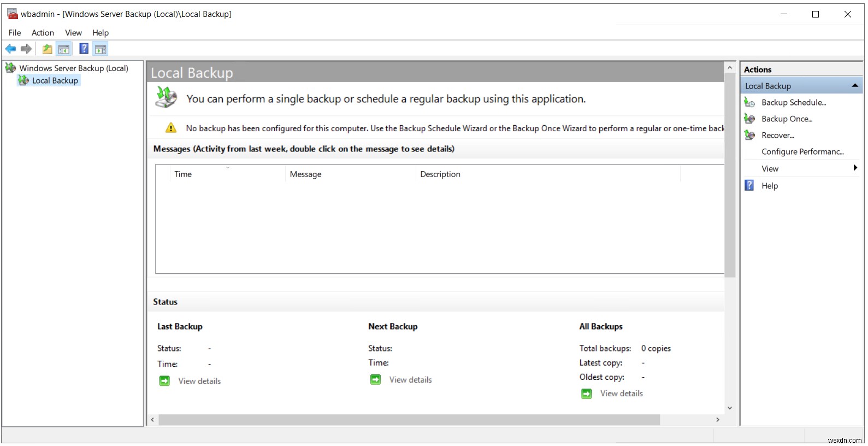
Task: View details of All Backups
Action: [x=622, y=394]
